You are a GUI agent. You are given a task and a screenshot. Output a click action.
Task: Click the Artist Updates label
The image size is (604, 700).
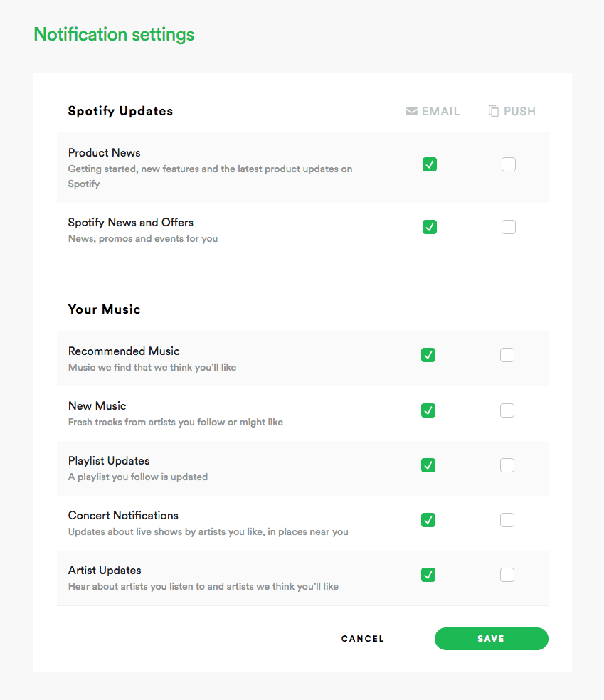point(105,570)
